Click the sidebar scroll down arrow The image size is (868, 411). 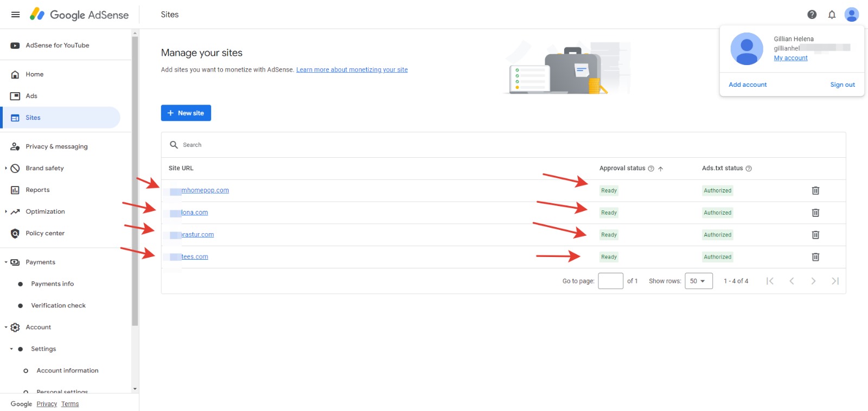click(135, 389)
